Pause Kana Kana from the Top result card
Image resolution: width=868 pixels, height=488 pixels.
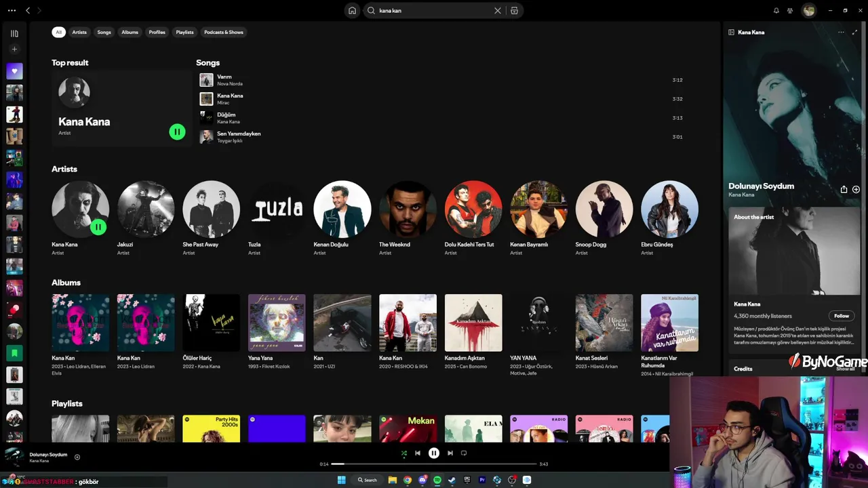177,132
